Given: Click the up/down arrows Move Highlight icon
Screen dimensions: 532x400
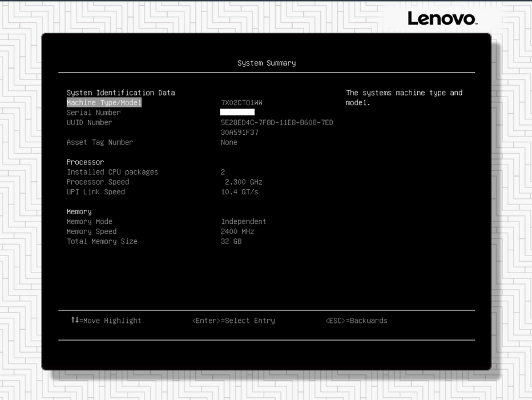Looking at the screenshot, I should tap(75, 320).
